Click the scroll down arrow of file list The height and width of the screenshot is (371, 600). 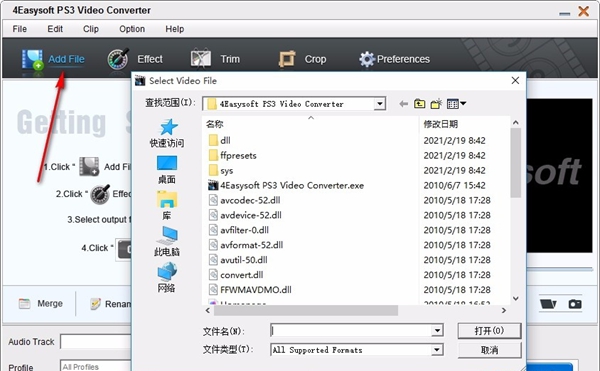515,299
